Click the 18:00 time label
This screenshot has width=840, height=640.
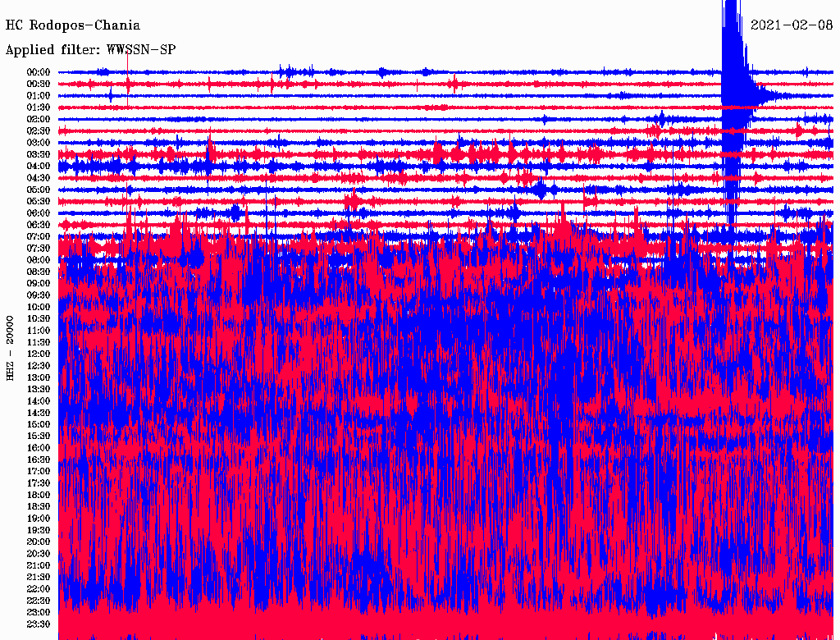pyautogui.click(x=39, y=495)
